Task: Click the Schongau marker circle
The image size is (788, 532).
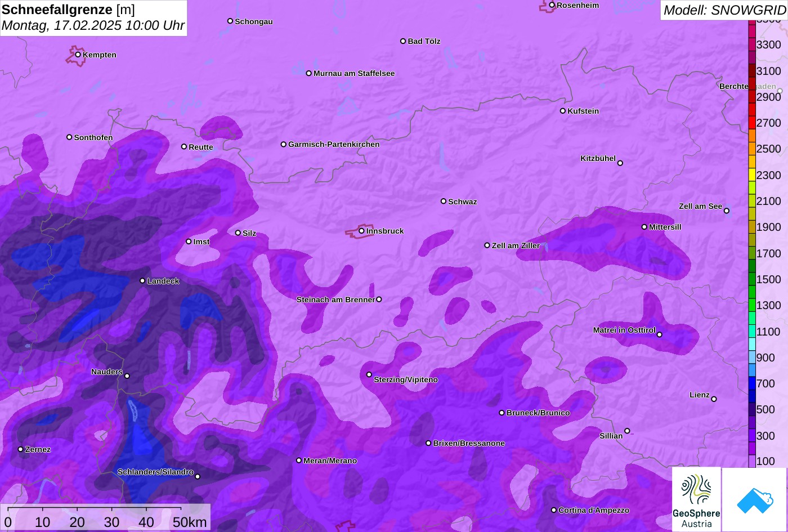Action: pyautogui.click(x=230, y=21)
